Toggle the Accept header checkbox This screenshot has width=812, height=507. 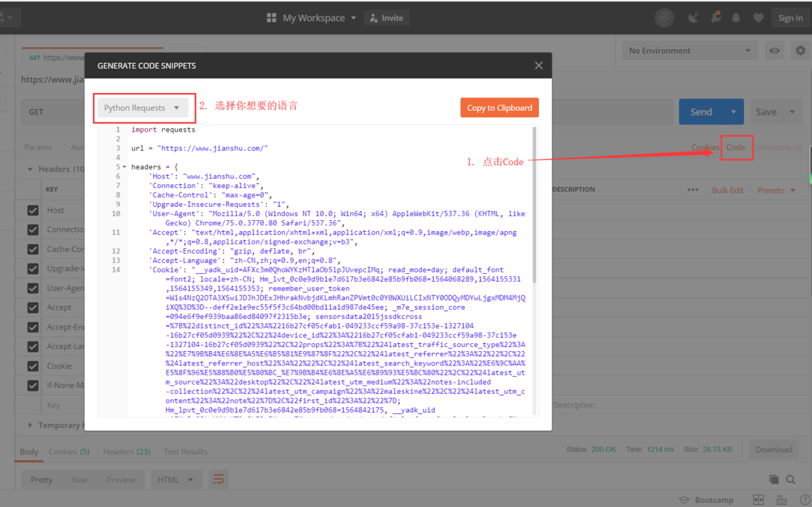tap(33, 307)
